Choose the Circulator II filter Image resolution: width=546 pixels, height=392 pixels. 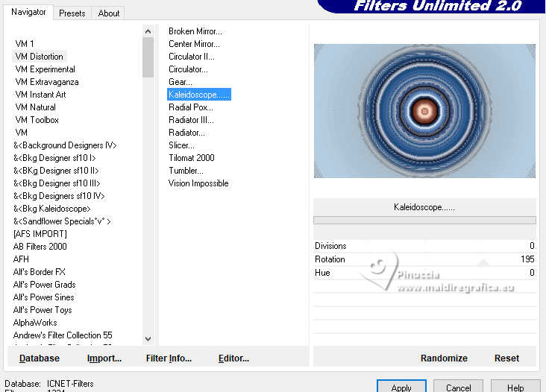(192, 57)
